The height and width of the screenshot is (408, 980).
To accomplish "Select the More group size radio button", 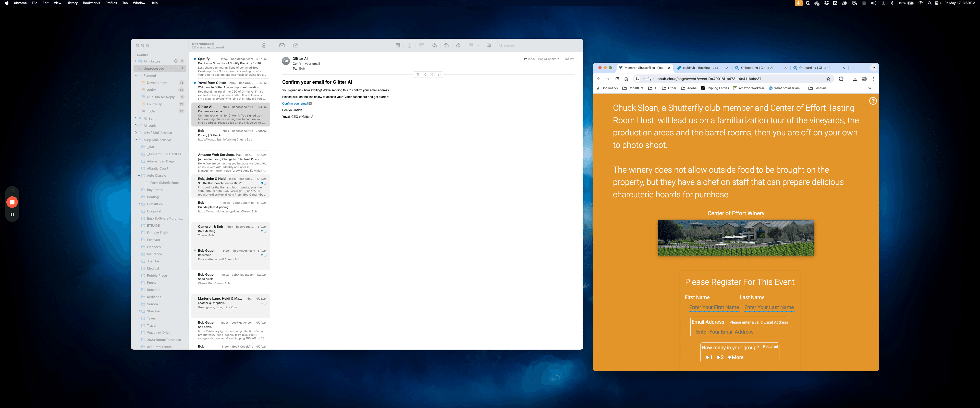I will [x=729, y=358].
